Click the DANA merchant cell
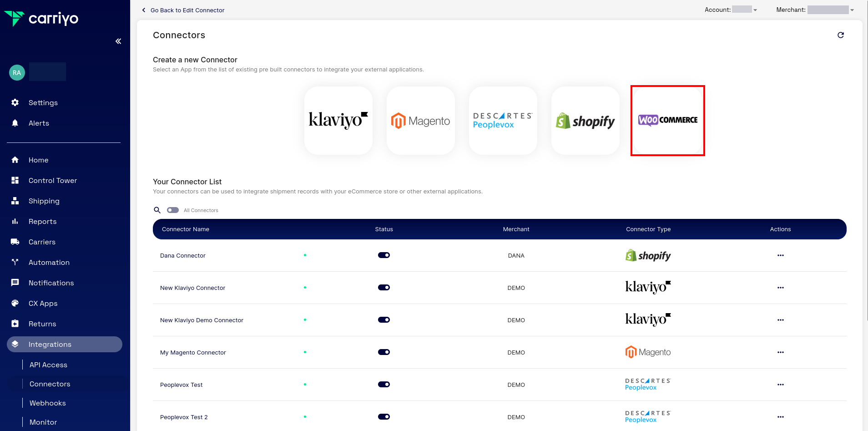This screenshot has height=431, width=868. pos(516,255)
